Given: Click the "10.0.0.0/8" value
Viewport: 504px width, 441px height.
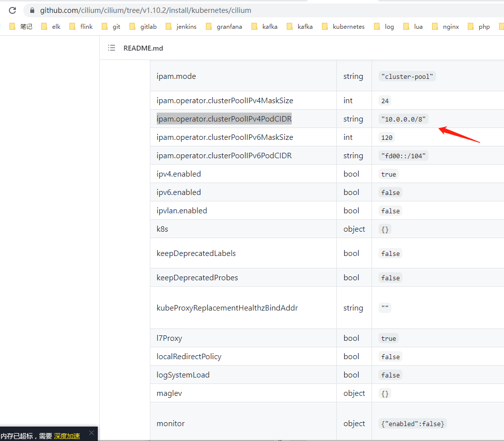Looking at the screenshot, I should tap(403, 119).
